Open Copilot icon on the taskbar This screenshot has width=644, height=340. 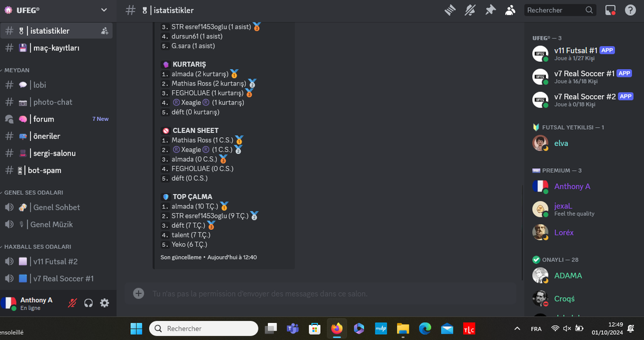click(x=359, y=329)
